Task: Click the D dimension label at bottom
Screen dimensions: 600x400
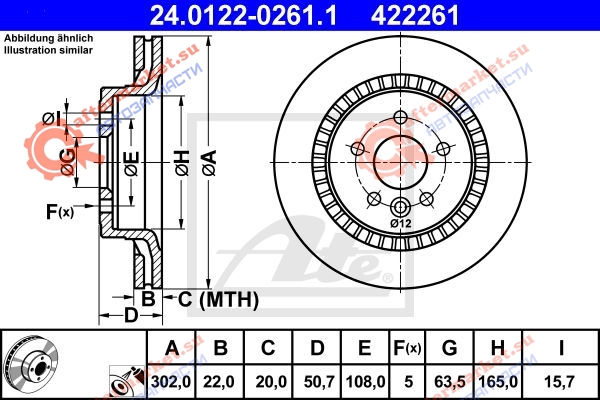Action: click(x=131, y=315)
